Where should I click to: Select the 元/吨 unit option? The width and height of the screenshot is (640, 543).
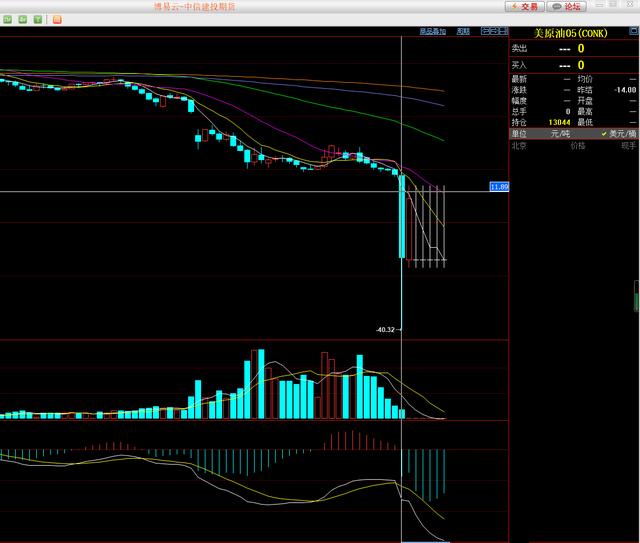560,134
